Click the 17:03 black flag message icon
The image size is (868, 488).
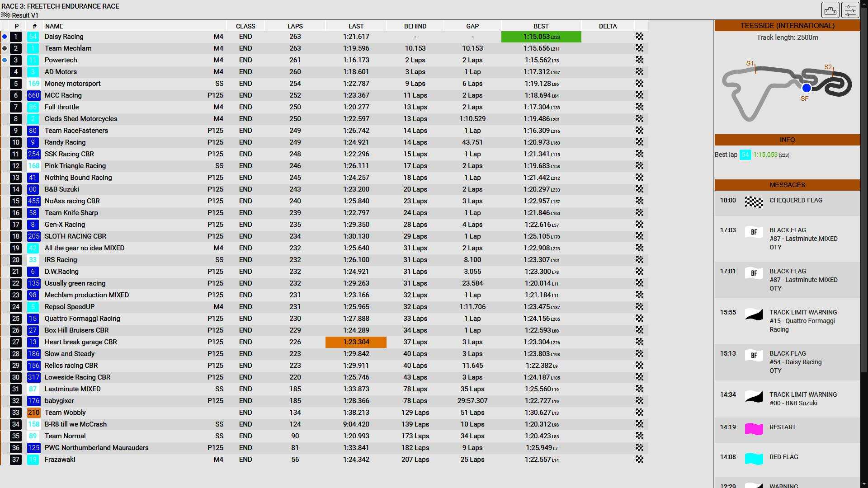click(x=754, y=232)
